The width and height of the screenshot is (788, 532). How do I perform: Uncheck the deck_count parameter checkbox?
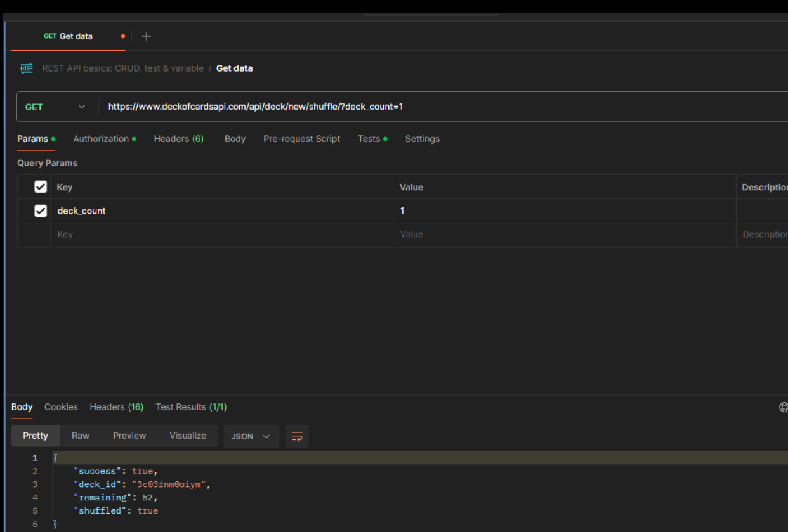[41, 211]
